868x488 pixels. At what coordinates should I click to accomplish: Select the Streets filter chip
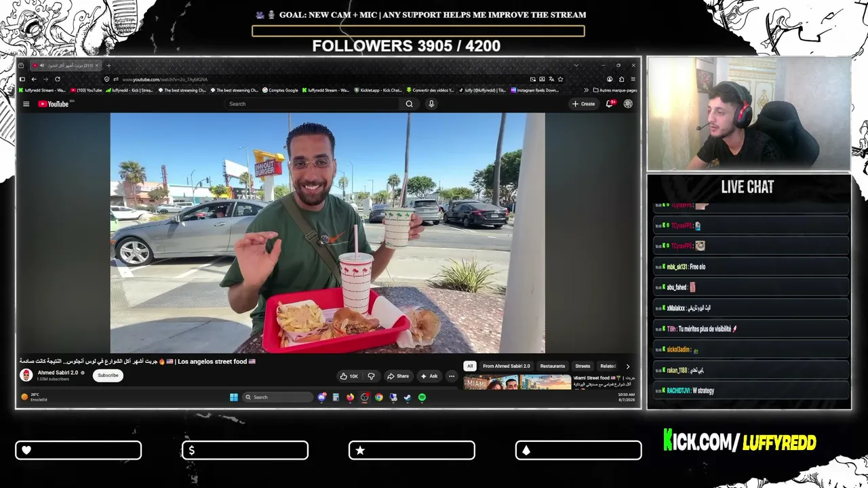(x=583, y=366)
